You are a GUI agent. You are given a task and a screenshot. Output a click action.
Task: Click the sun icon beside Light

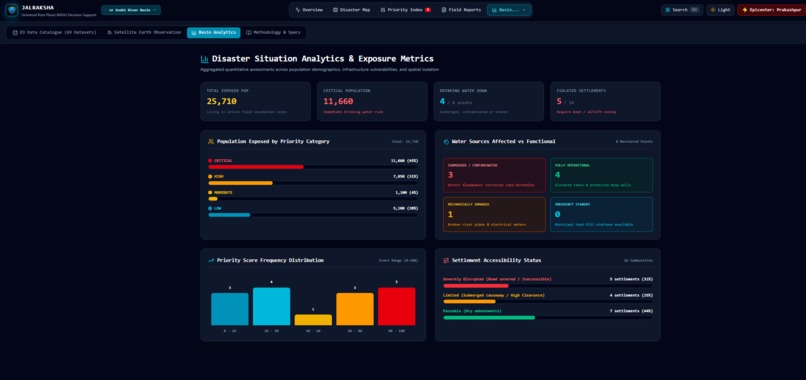click(713, 10)
